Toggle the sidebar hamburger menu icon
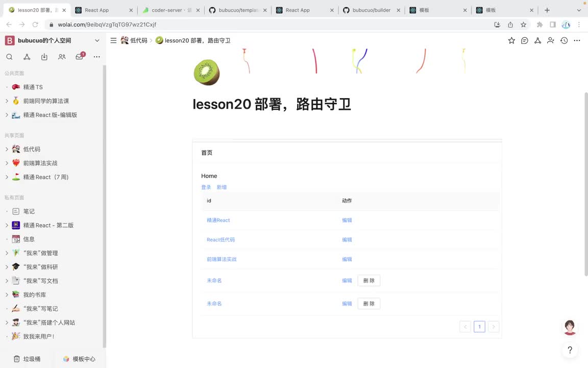Viewport: 588px width, 368px height. pos(113,40)
